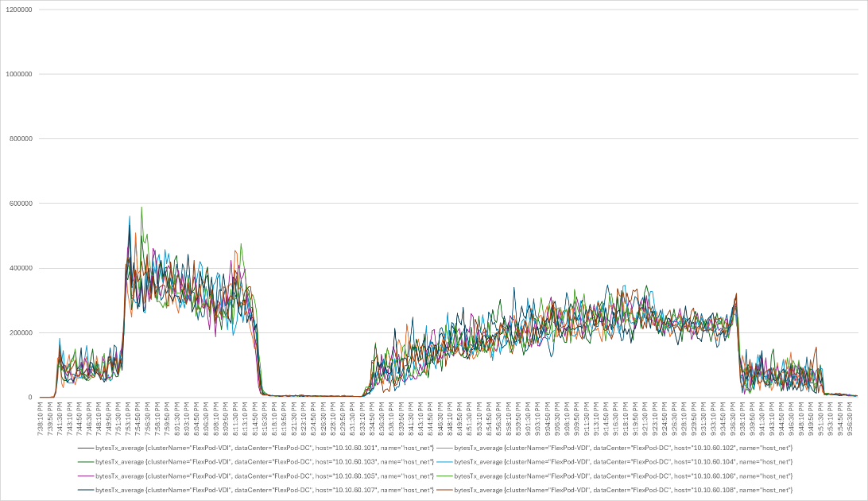
Task: Select host 10.10.60.105 legend text
Action: pos(265,476)
